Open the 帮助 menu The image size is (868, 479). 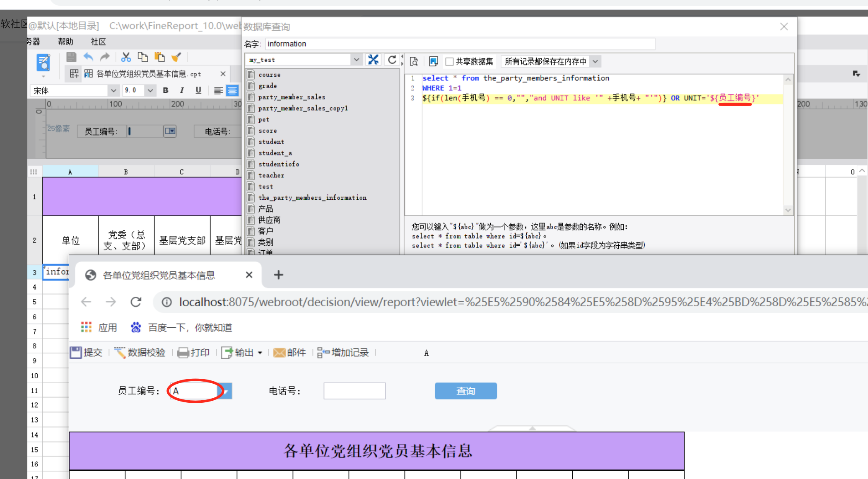(x=65, y=41)
